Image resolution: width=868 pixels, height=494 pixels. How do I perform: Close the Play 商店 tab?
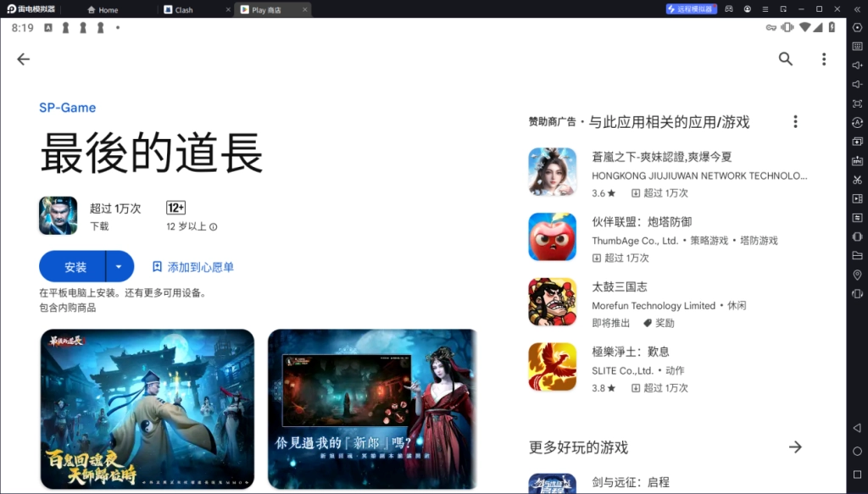[x=304, y=10]
